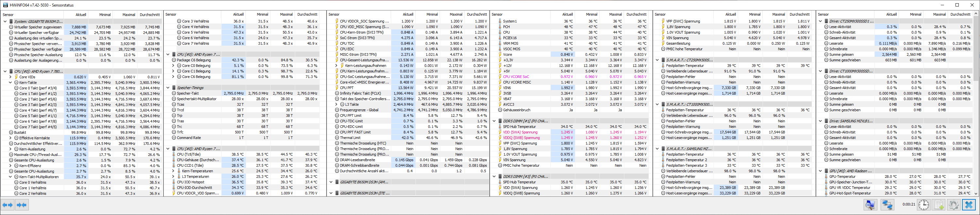Click the GIGABYTE B650M DS3H (ITE group header
Image resolution: width=980 pixels, height=215 pixels.
(408, 193)
